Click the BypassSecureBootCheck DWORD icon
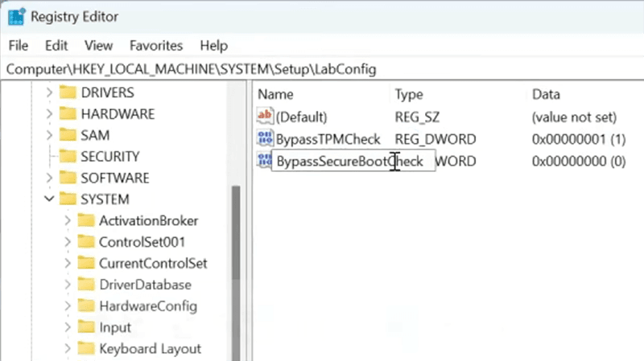This screenshot has height=361, width=644. 264,160
